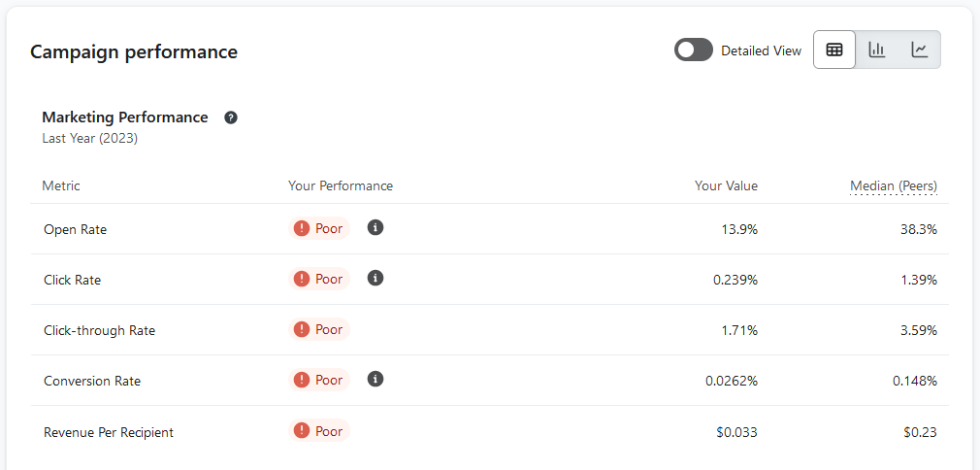
Task: Enable the Detailed View toggle
Action: tap(693, 50)
